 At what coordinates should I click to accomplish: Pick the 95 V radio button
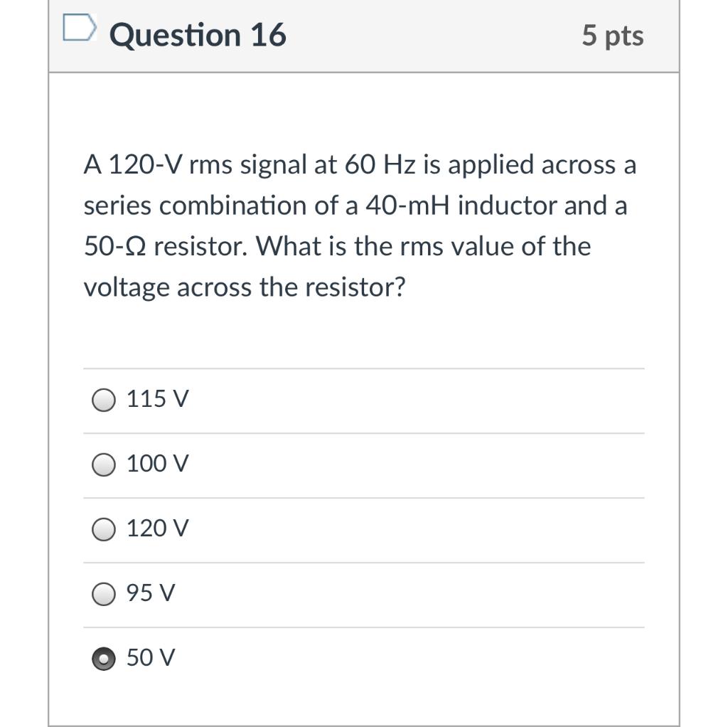pyautogui.click(x=104, y=593)
